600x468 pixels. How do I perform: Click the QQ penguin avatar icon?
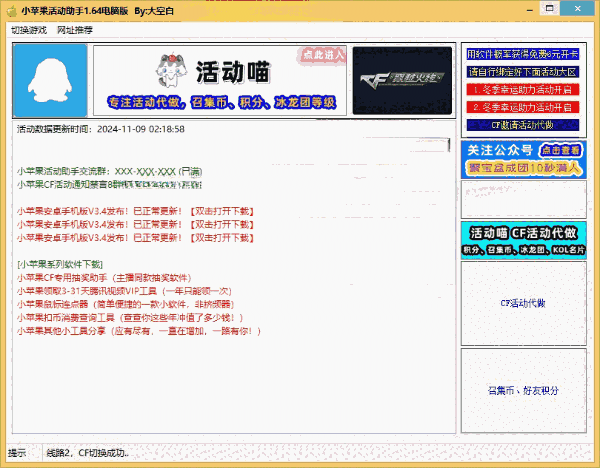click(50, 80)
